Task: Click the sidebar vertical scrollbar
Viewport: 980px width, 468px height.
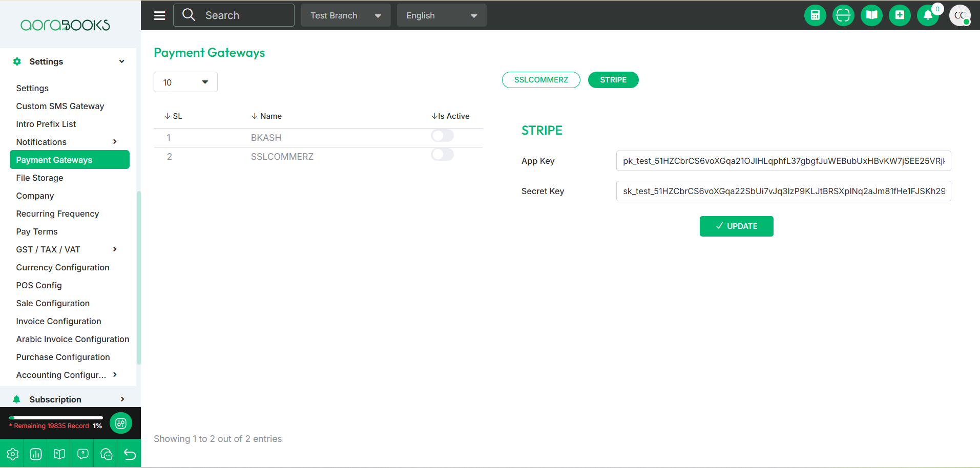Action: (x=139, y=278)
